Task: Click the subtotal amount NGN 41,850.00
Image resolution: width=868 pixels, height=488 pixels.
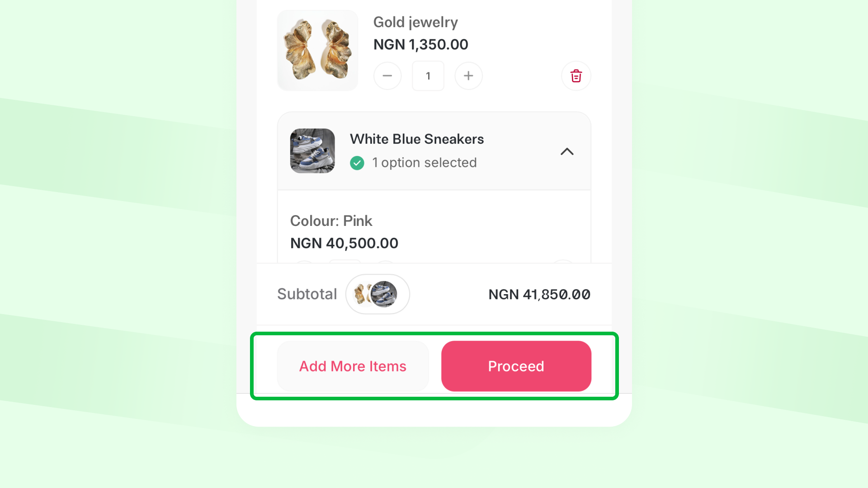Action: [x=539, y=295]
